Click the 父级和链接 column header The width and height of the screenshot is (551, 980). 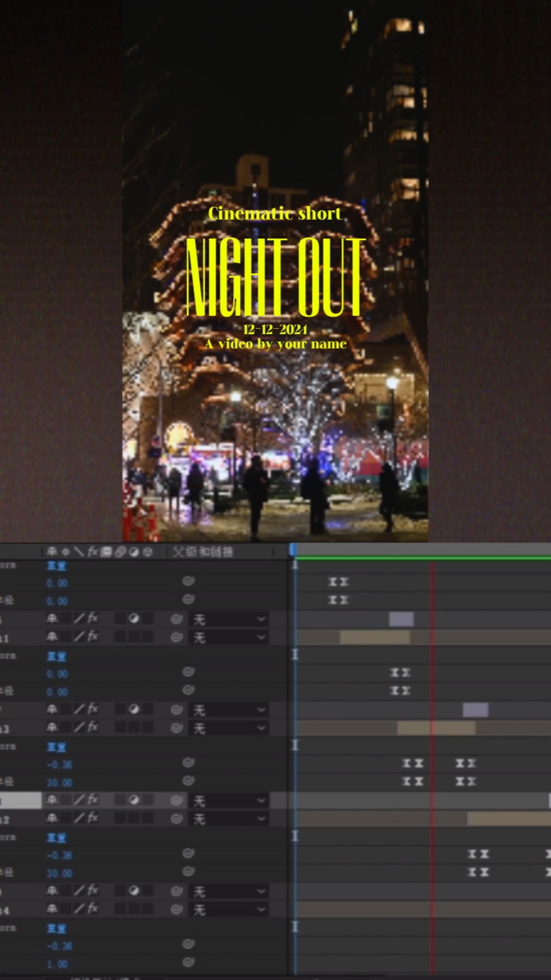click(203, 552)
